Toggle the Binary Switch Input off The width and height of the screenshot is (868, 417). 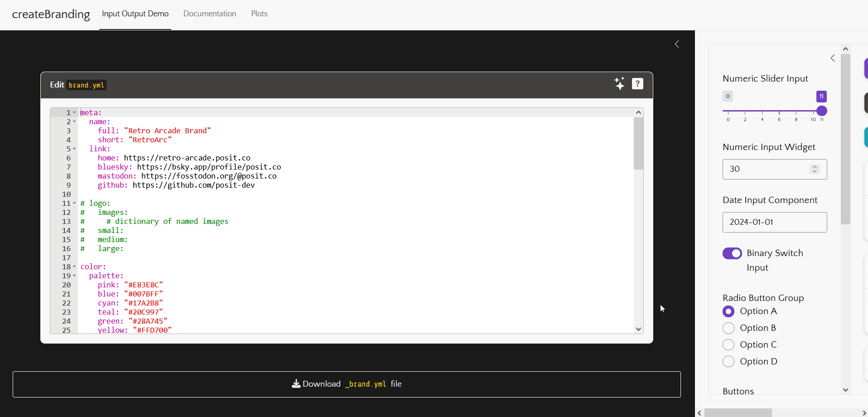pyautogui.click(x=732, y=253)
